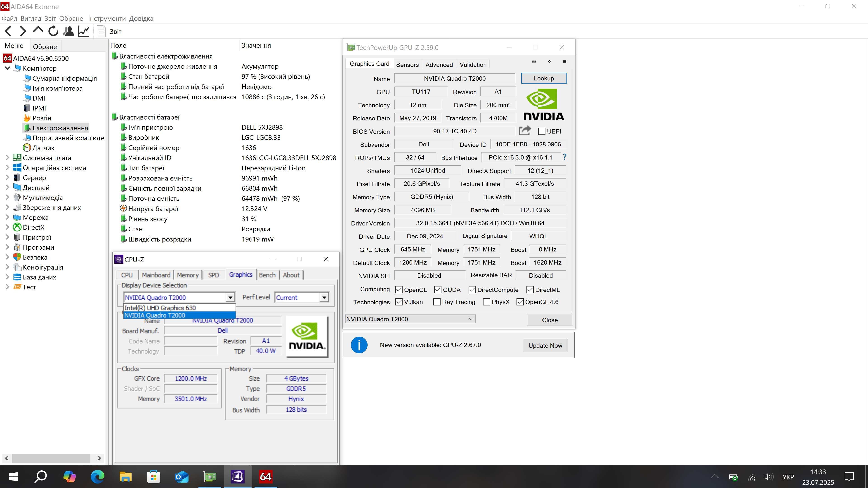The width and height of the screenshot is (868, 488).
Task: Open the notification center tray icon
Action: pos(849,476)
